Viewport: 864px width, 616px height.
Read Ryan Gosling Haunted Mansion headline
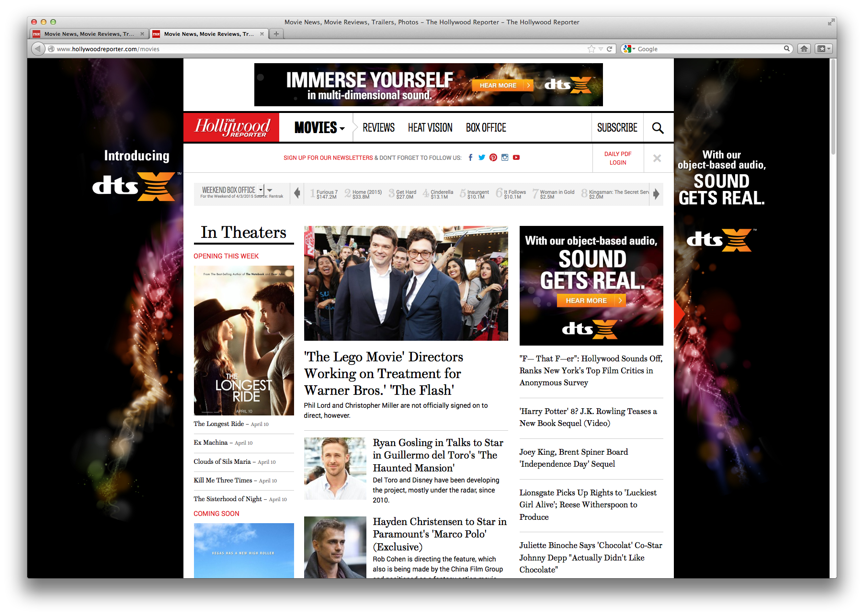pos(438,455)
